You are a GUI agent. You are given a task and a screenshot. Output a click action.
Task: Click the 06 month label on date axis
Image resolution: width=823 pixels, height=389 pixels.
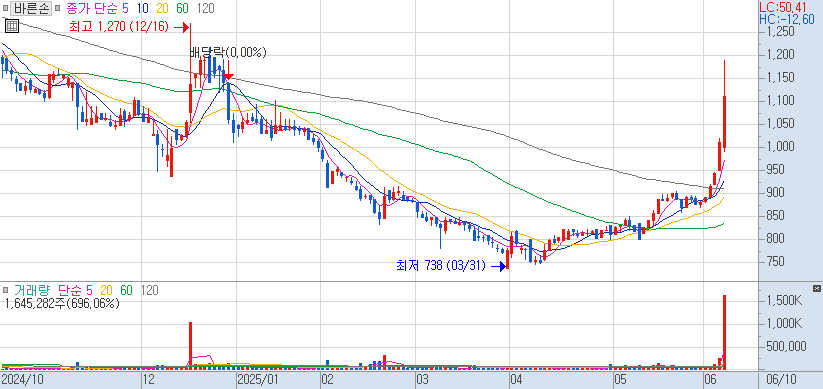(x=711, y=379)
